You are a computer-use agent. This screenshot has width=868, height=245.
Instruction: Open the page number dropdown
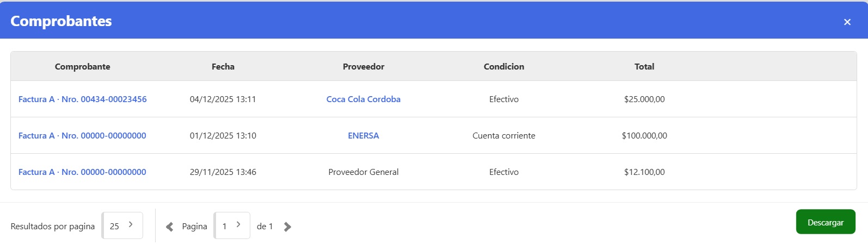coord(232,225)
